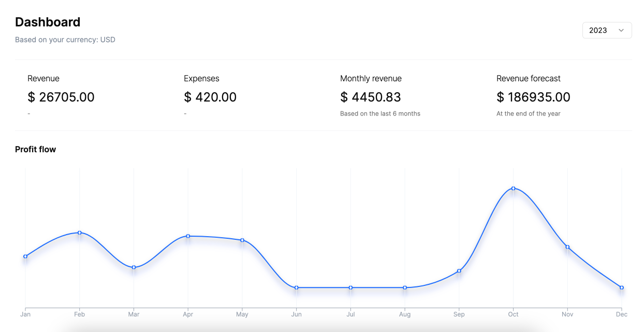The image size is (644, 332).
Task: Click the September data point
Action: click(459, 271)
